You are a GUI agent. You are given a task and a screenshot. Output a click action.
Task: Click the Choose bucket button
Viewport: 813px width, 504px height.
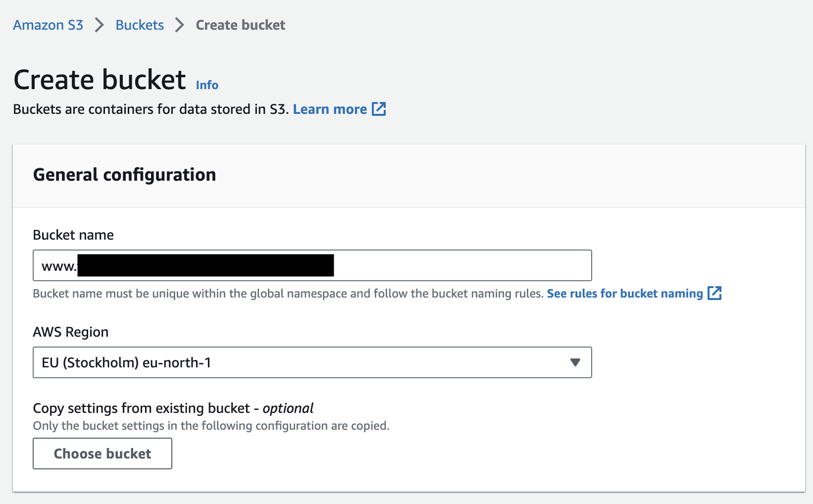pos(102,454)
